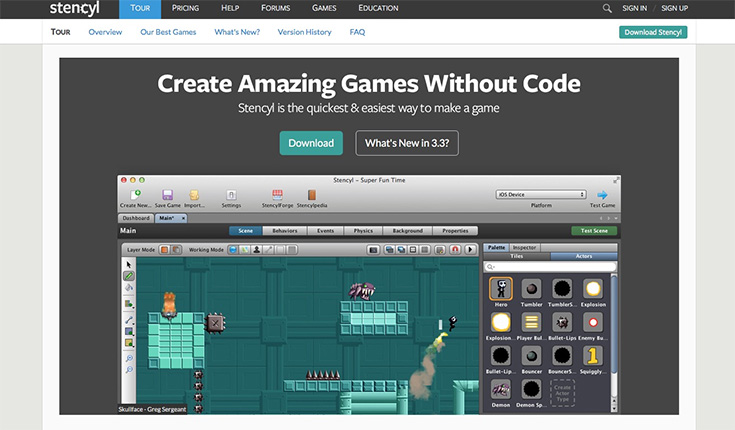Select the Demon Sp... actor icon

531,390
